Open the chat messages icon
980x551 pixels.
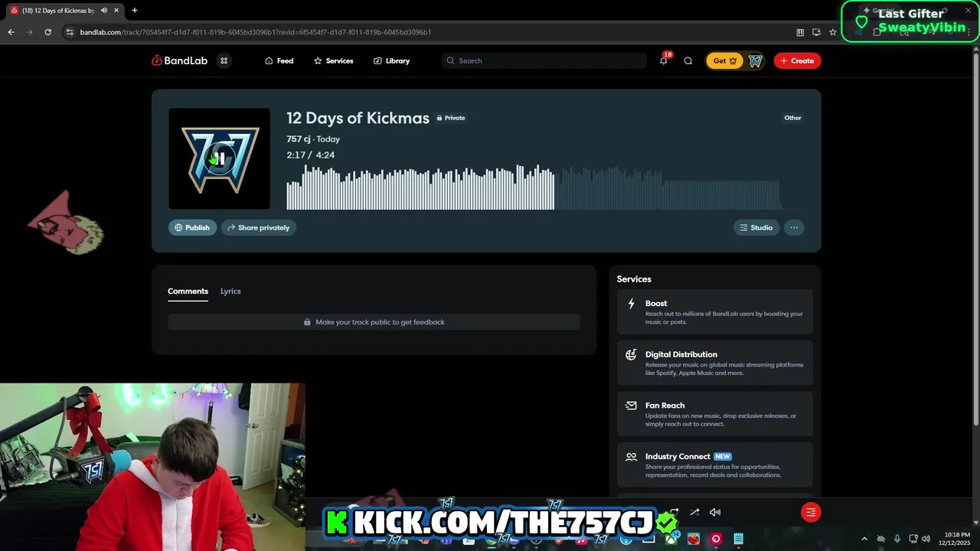688,60
